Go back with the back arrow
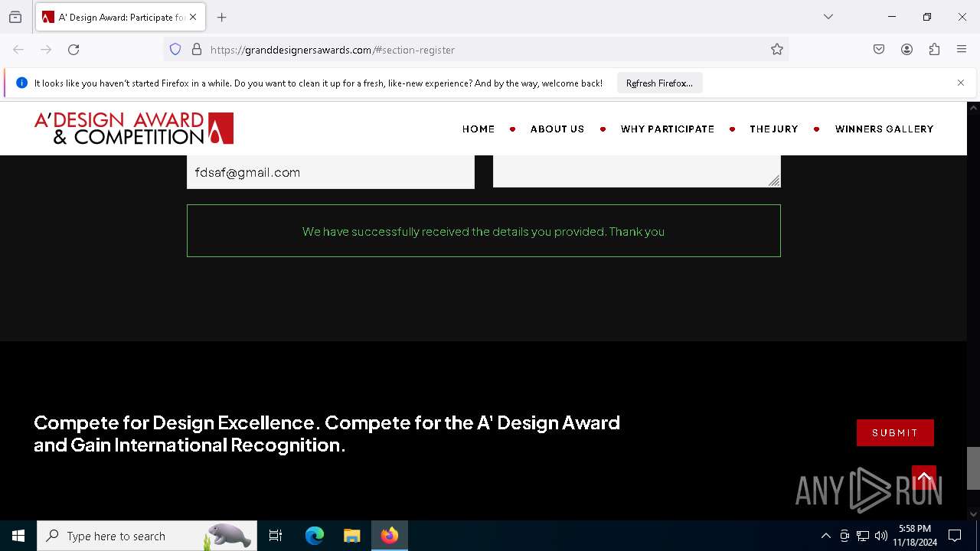 pos(18,50)
